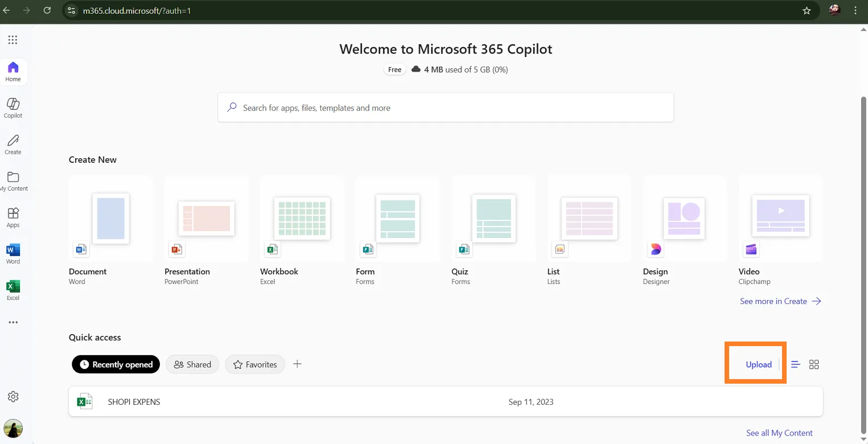Switch to the Shared tab
This screenshot has height=444, width=868.
[192, 364]
